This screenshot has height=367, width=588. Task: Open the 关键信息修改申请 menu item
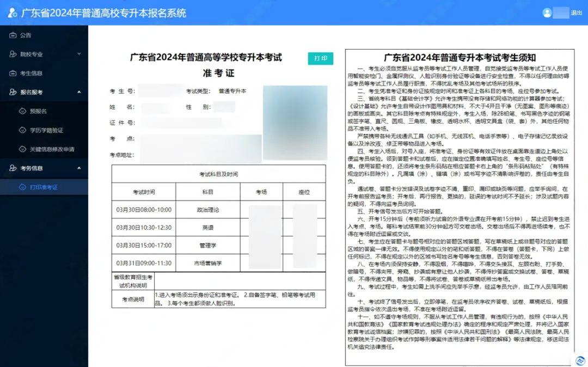pos(52,149)
